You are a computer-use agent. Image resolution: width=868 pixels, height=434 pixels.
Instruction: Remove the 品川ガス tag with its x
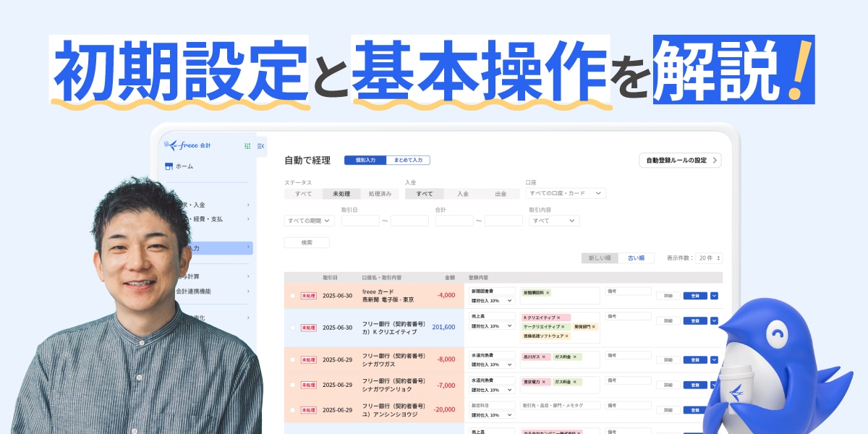[544, 357]
